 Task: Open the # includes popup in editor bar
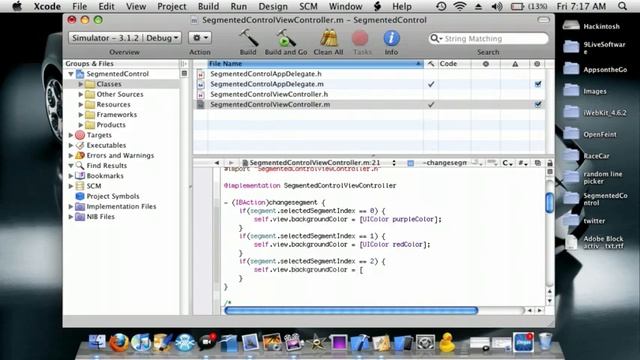pos(523,163)
